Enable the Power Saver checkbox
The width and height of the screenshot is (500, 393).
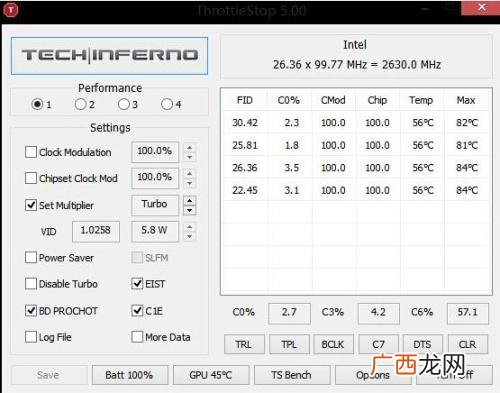coord(31,257)
